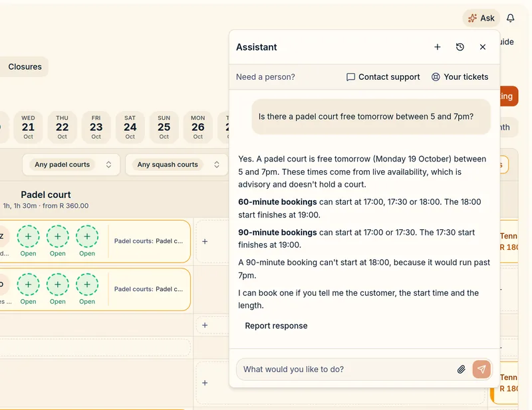Expand the Any squash courts dropdown
Image resolution: width=532 pixels, height=410 pixels.
pyautogui.click(x=176, y=165)
